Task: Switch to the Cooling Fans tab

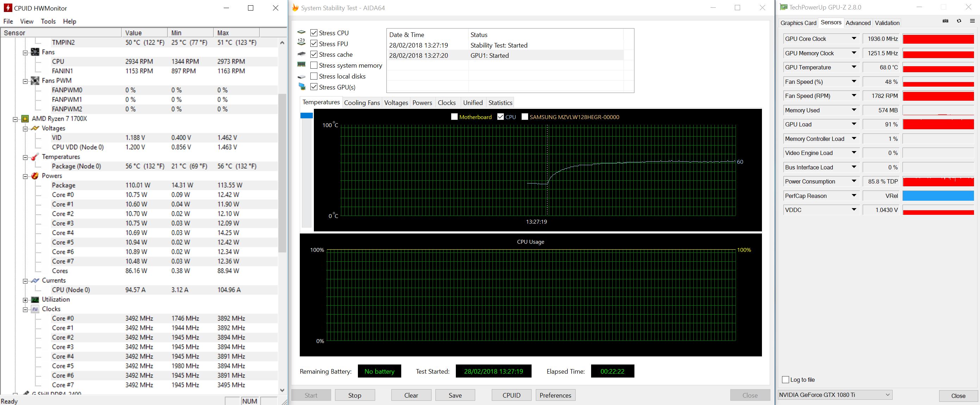Action: 361,103
